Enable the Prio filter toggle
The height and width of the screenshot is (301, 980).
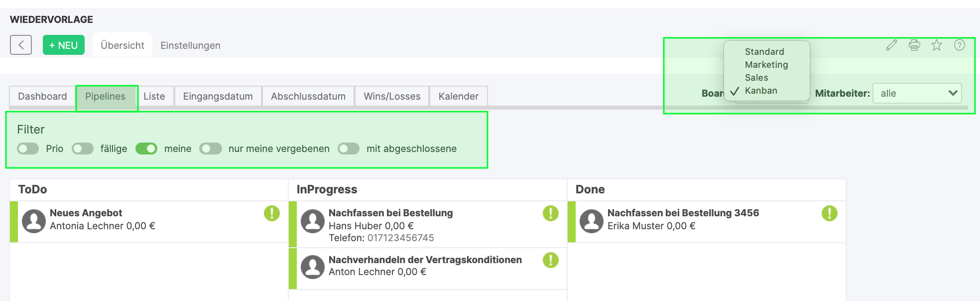[28, 149]
